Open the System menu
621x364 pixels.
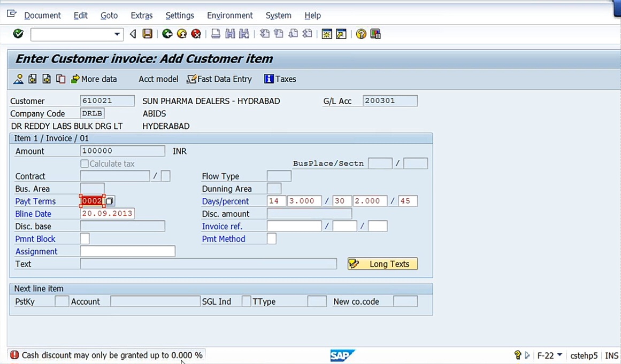click(279, 16)
